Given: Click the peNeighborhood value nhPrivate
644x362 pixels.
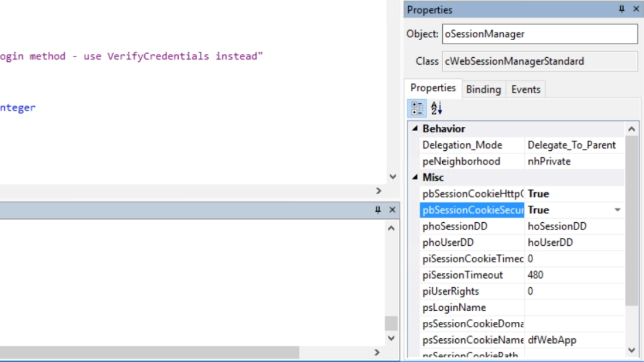Looking at the screenshot, I should pos(549,161).
